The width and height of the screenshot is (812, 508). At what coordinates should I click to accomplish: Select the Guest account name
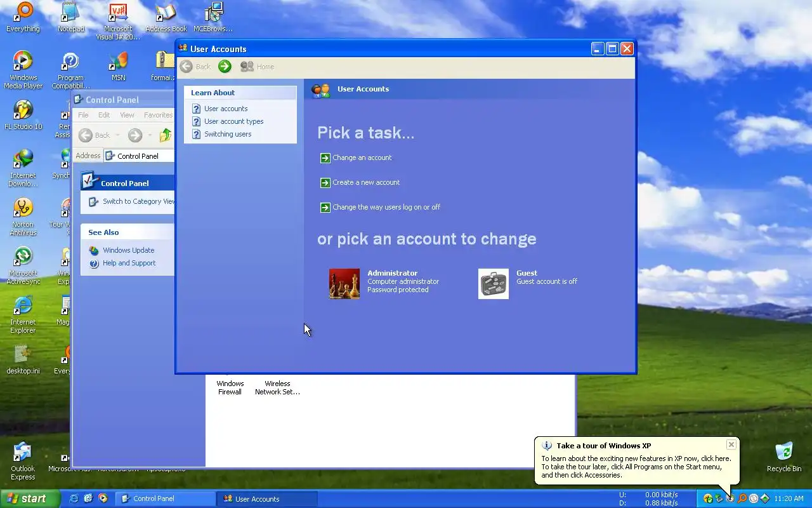pyautogui.click(x=527, y=273)
